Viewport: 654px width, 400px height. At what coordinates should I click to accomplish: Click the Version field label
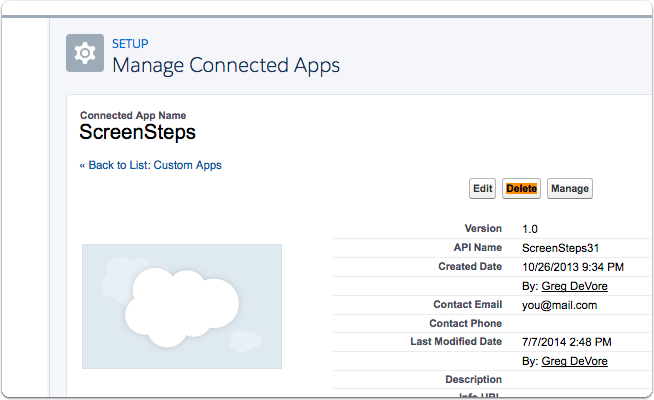coord(483,229)
